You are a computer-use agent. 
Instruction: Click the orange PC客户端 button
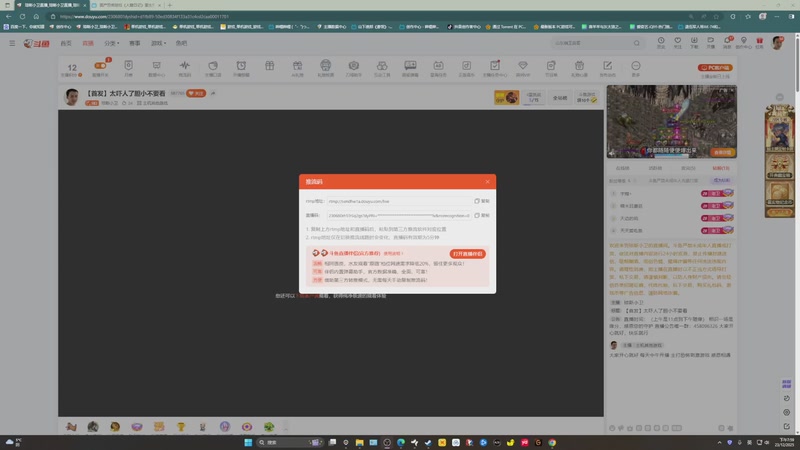point(715,67)
